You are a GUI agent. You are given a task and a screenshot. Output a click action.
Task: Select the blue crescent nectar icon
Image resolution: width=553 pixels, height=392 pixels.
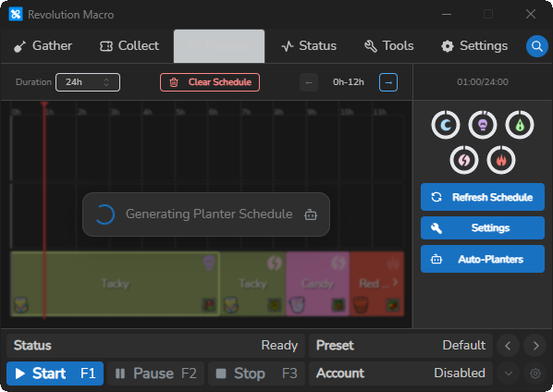coord(446,125)
